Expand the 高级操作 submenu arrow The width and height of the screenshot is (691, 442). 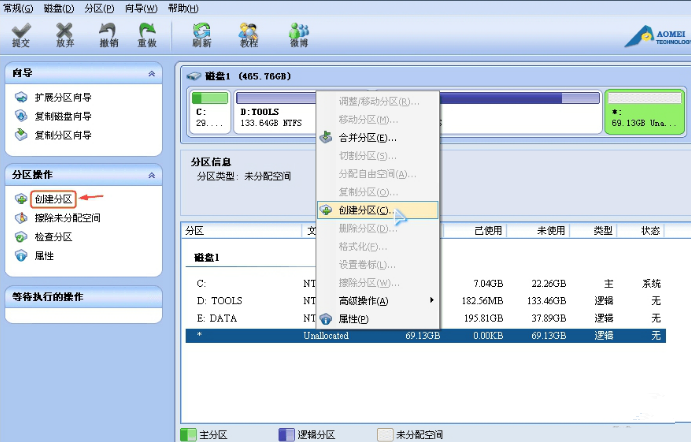click(x=432, y=300)
